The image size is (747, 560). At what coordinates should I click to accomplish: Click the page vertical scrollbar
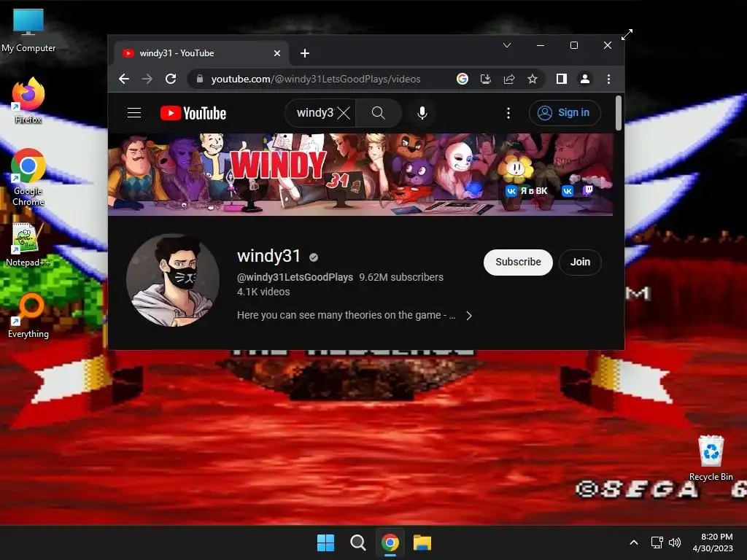619,113
